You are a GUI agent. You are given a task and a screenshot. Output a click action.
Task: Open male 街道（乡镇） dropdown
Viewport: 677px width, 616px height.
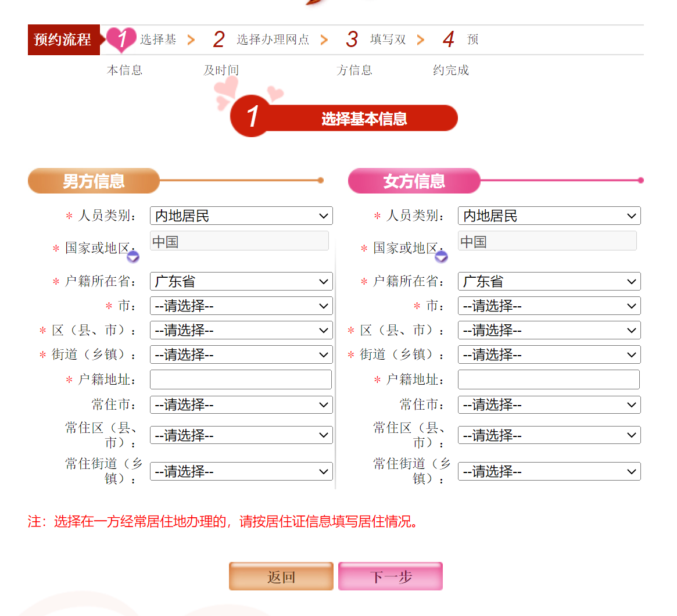tap(241, 354)
